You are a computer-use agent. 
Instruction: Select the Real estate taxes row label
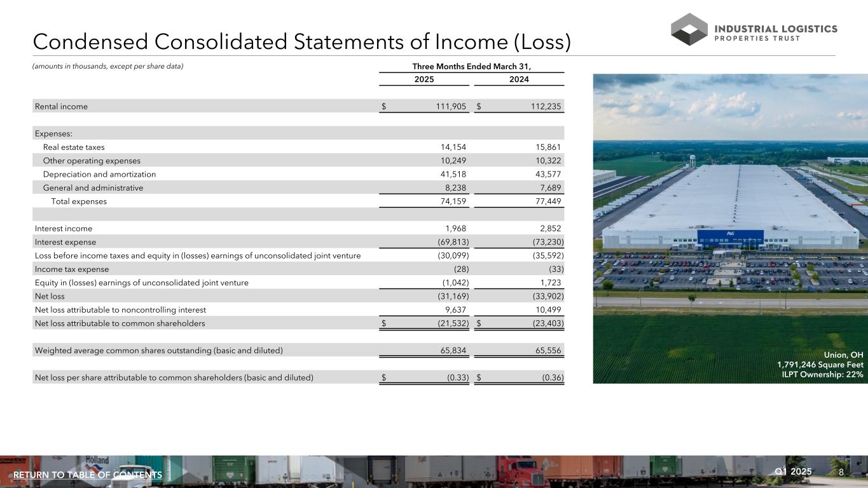click(74, 147)
